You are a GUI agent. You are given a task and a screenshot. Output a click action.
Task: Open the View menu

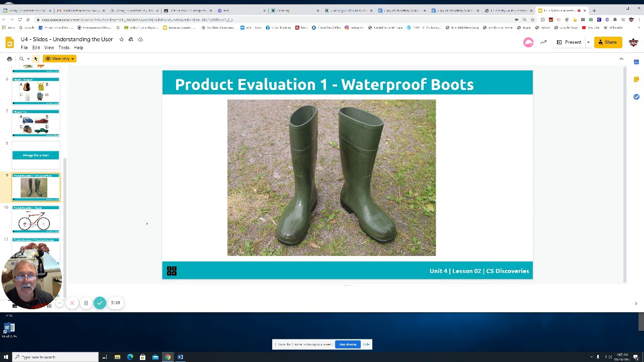point(49,48)
